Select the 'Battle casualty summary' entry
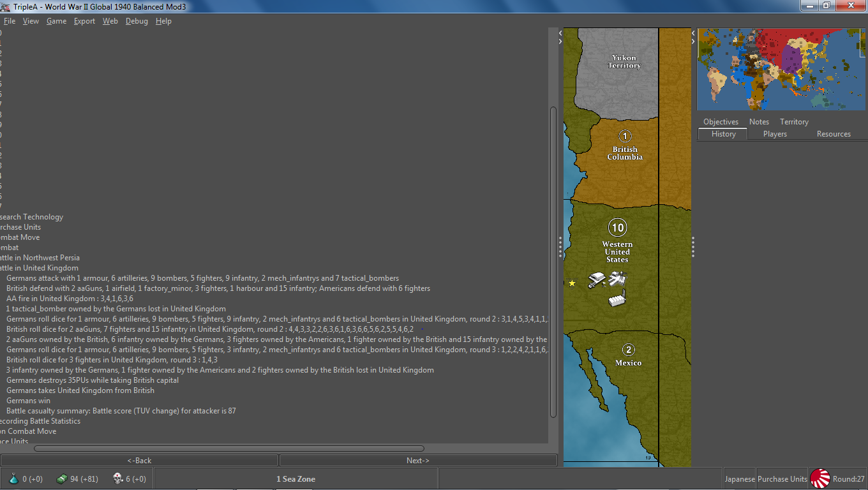The height and width of the screenshot is (490, 868). coord(121,411)
